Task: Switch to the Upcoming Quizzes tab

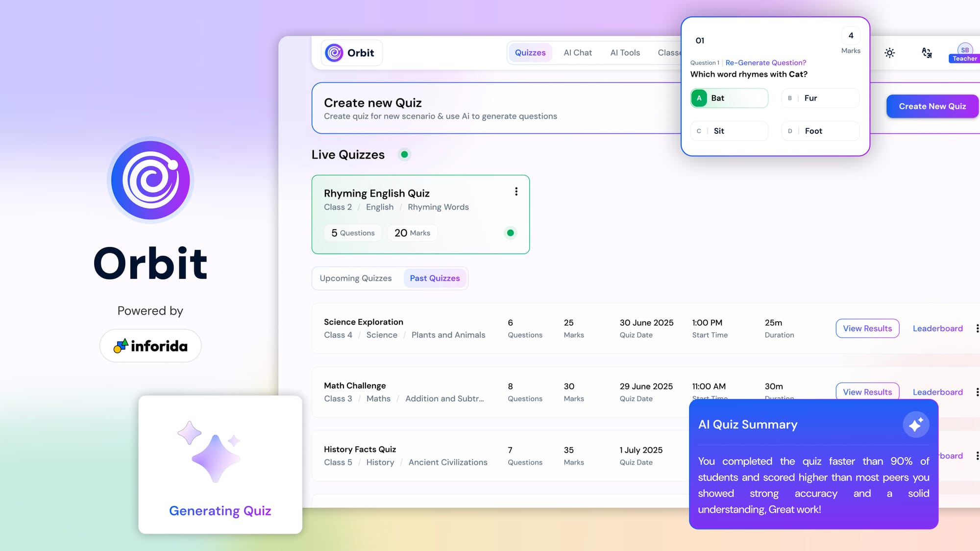Action: [x=355, y=278]
